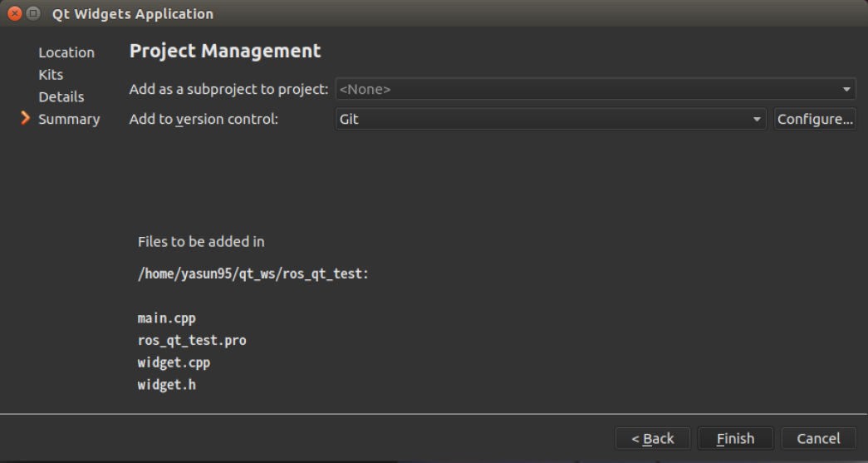Screen dimensions: 868x463
Task: Go Back to the previous page
Action: [x=653, y=439]
